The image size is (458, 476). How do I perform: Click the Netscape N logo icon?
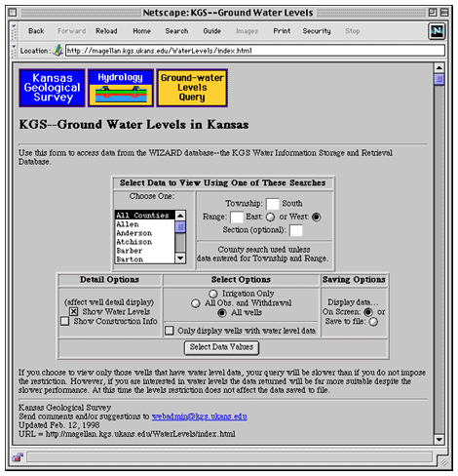(437, 31)
